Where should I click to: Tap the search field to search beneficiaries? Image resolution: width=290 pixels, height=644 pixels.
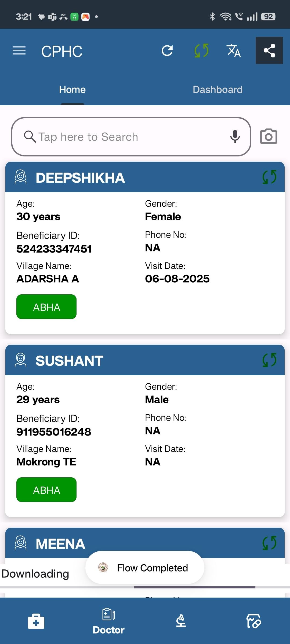pyautogui.click(x=131, y=137)
